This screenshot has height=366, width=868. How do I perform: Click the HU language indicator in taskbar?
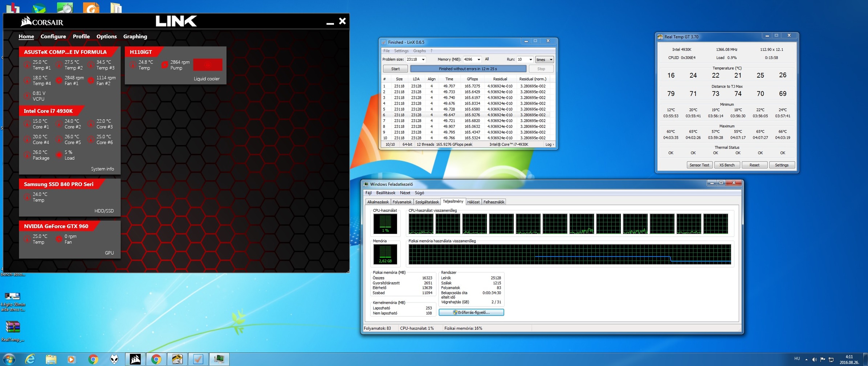click(797, 359)
